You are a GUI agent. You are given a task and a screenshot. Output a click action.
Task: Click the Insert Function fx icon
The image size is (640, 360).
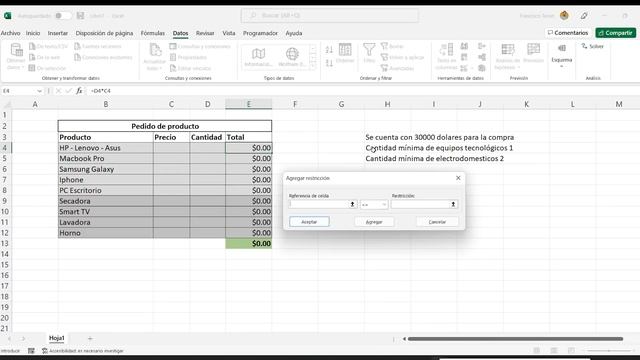click(79, 91)
